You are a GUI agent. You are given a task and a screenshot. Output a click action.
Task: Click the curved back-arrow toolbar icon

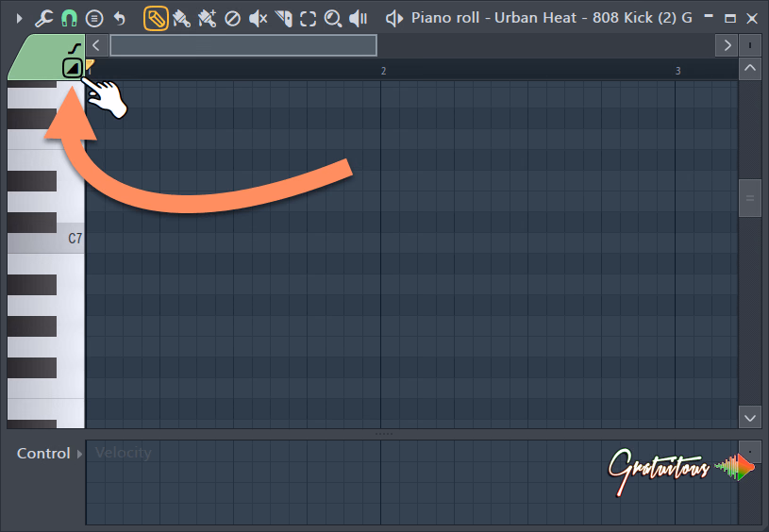pos(120,19)
